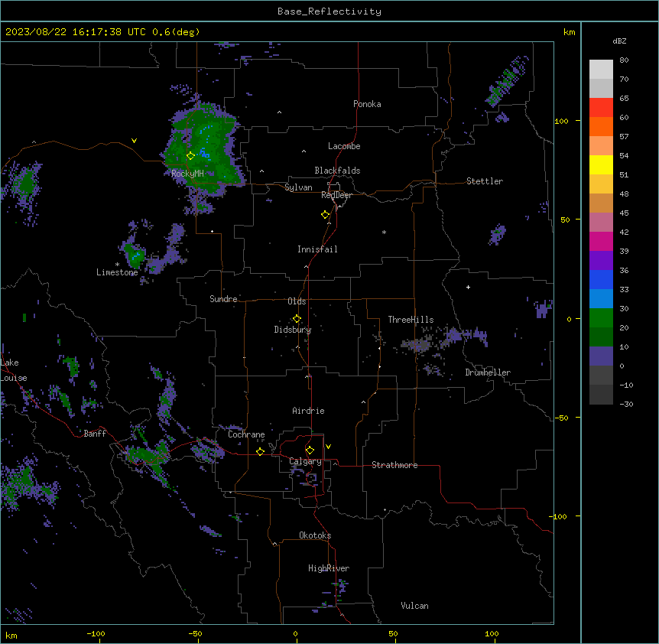Image resolution: width=659 pixels, height=644 pixels.
Task: Click the Drumheller town label
Action: [x=488, y=372]
